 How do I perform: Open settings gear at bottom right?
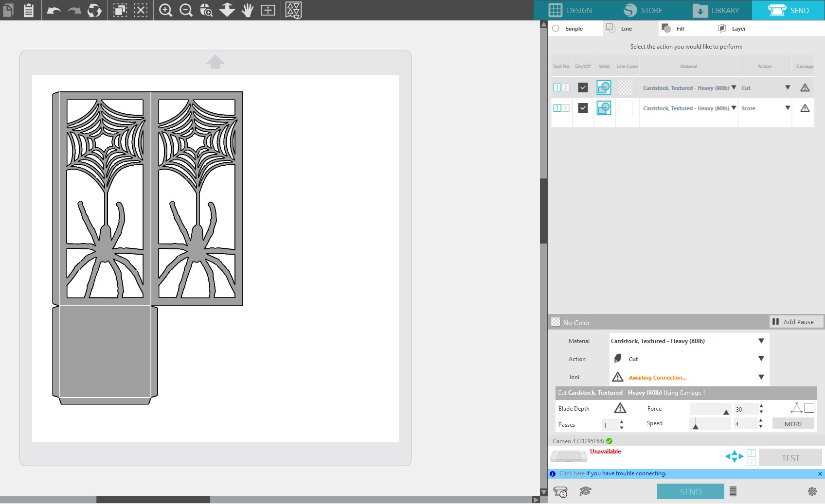[812, 491]
